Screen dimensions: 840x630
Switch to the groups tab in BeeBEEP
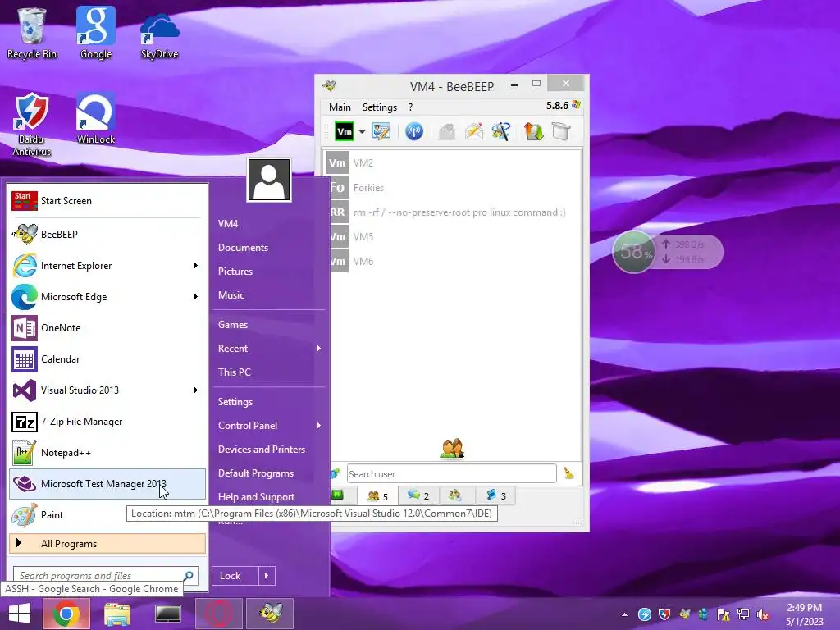coord(455,496)
